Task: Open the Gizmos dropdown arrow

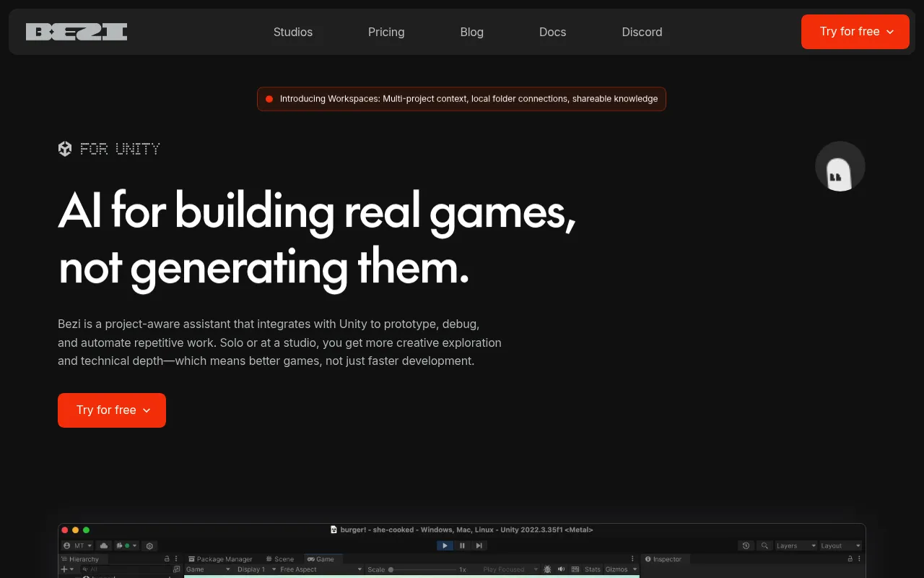Action: tap(635, 569)
